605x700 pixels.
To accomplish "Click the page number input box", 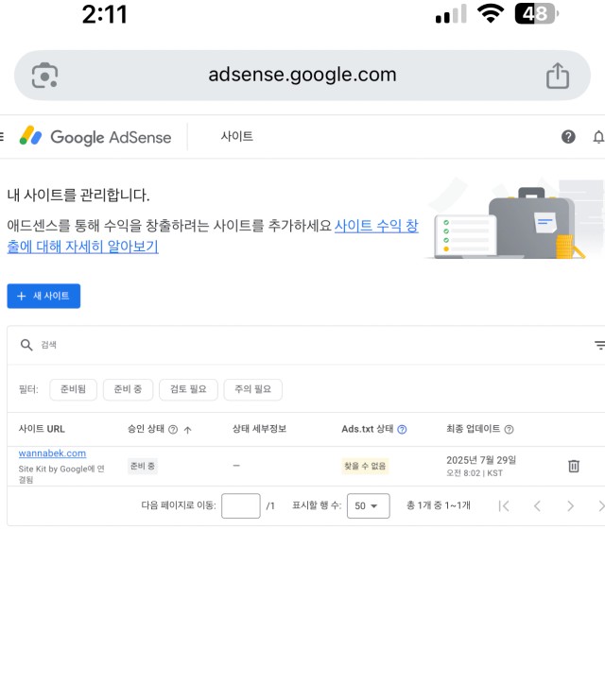I will pyautogui.click(x=241, y=505).
